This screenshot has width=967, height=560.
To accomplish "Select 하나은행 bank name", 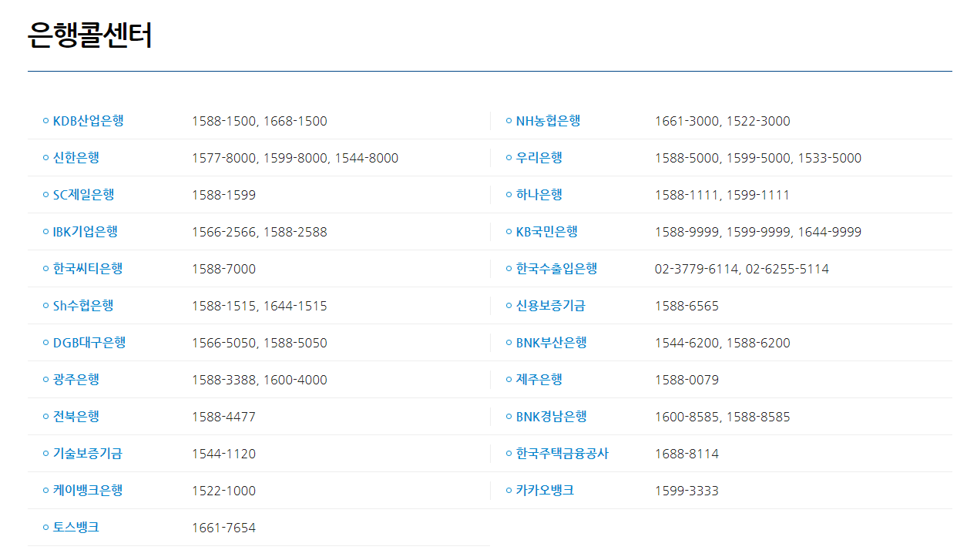I will pyautogui.click(x=539, y=195).
